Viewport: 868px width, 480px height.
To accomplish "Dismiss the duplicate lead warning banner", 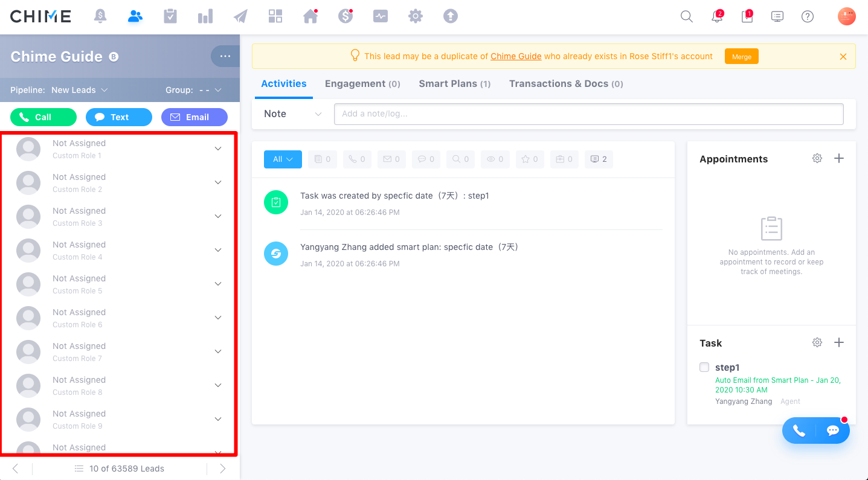I will click(843, 57).
